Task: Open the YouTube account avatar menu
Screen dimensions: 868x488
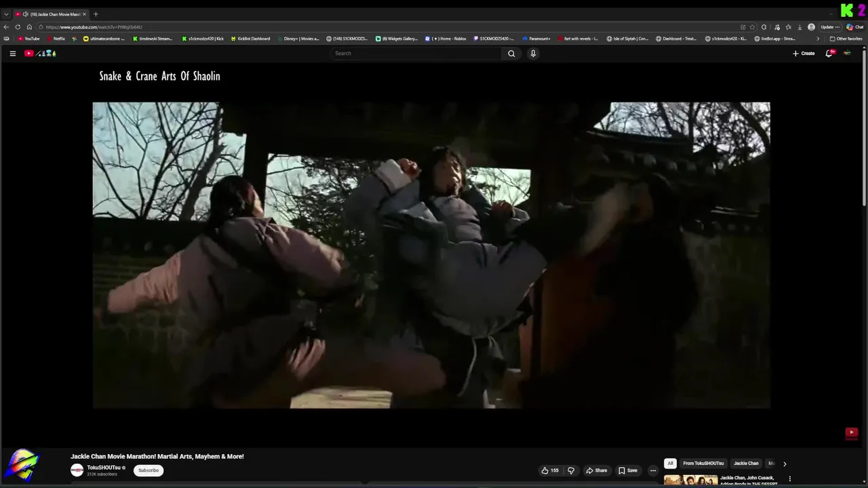Action: (x=847, y=54)
